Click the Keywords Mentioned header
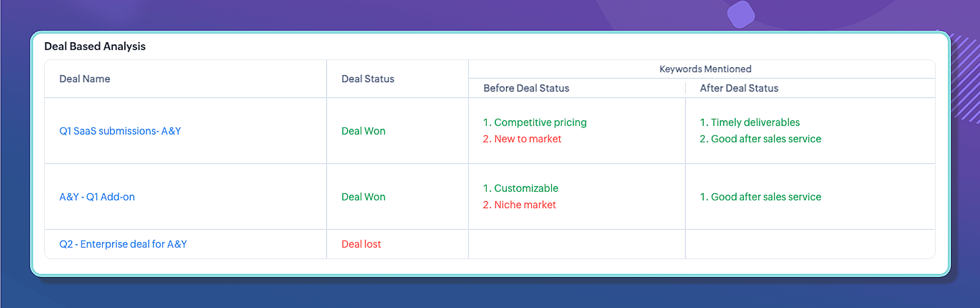This screenshot has height=308, width=980. (x=705, y=69)
